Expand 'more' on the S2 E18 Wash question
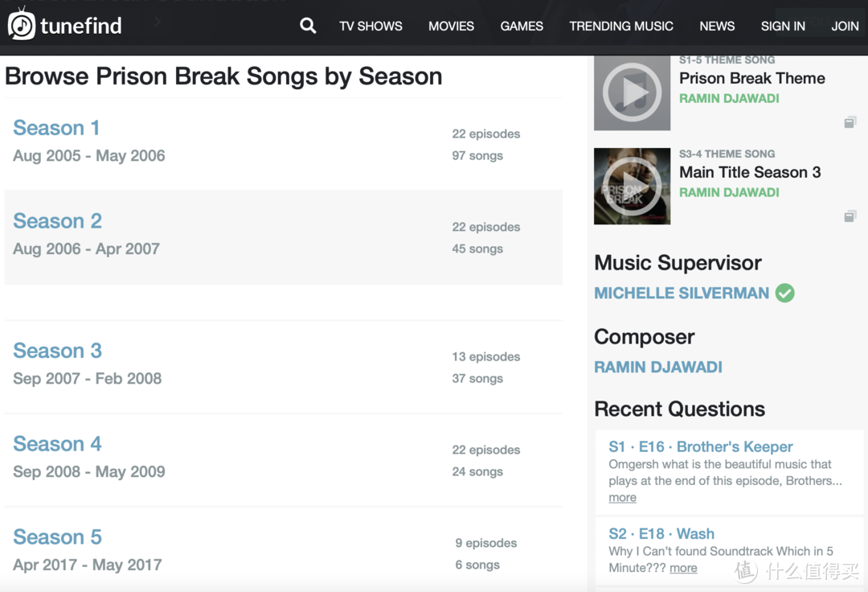The image size is (868, 592). [683, 568]
